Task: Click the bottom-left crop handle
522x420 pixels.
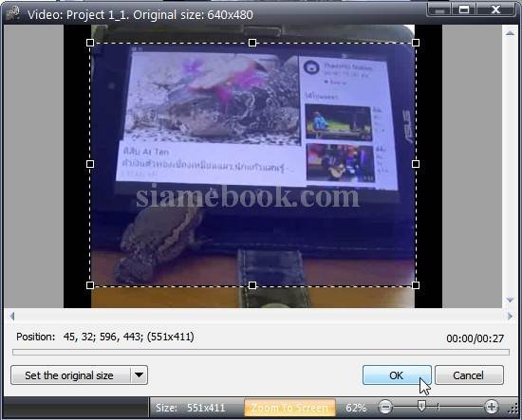Action: click(90, 285)
